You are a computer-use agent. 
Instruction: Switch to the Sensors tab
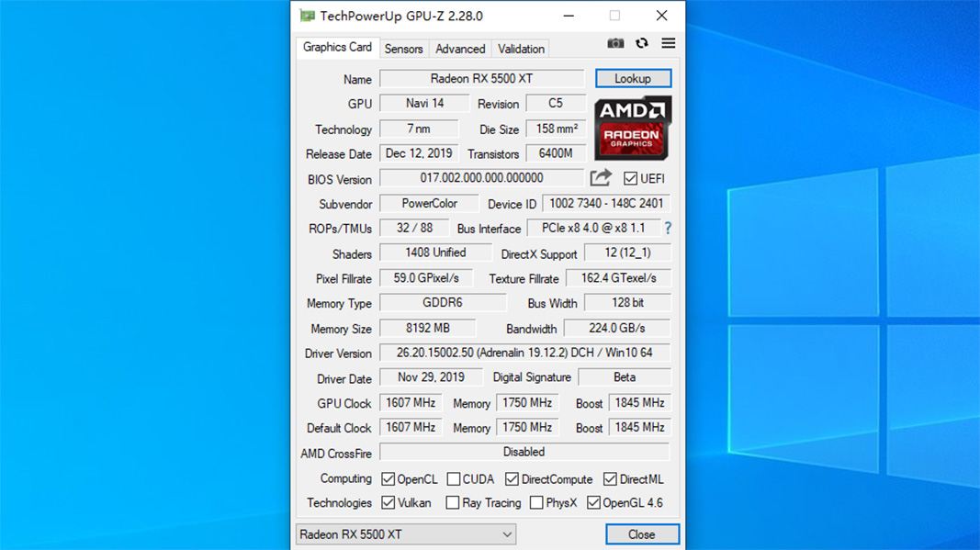[x=404, y=49]
